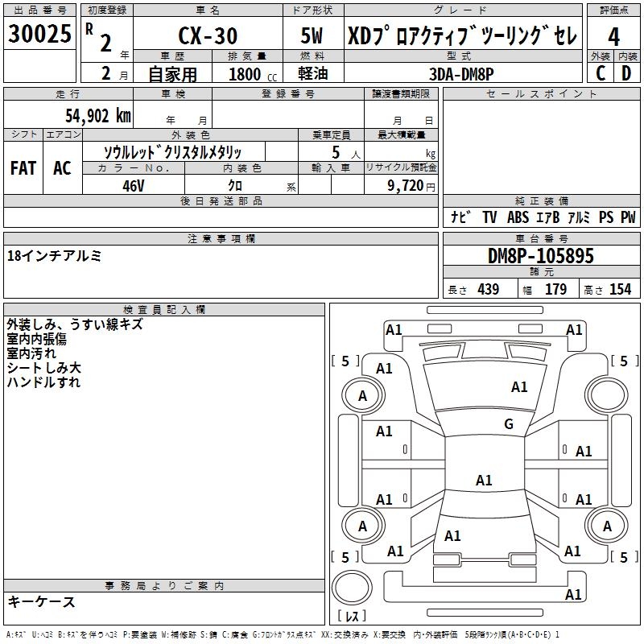Screen dimensions: 644x644
Task: Click the 検査員記入欄 header
Action: coord(164,310)
